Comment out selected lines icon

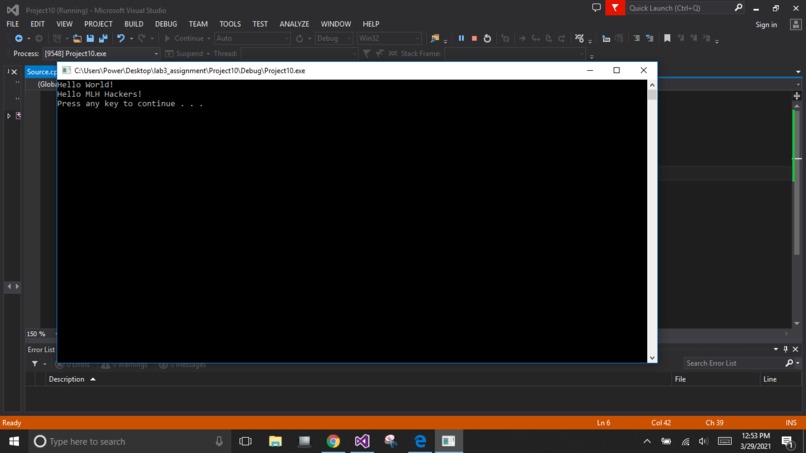click(637, 39)
